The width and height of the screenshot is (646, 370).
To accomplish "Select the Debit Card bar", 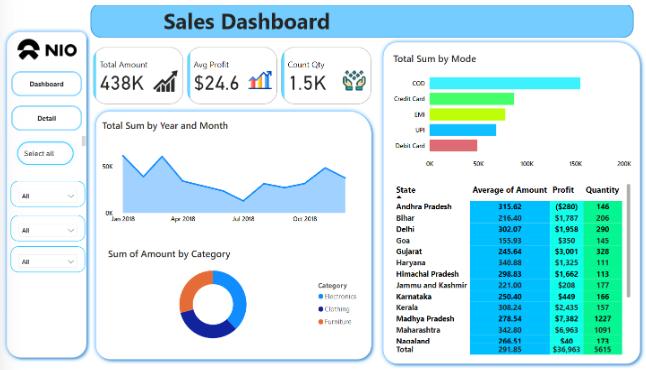I will [453, 145].
